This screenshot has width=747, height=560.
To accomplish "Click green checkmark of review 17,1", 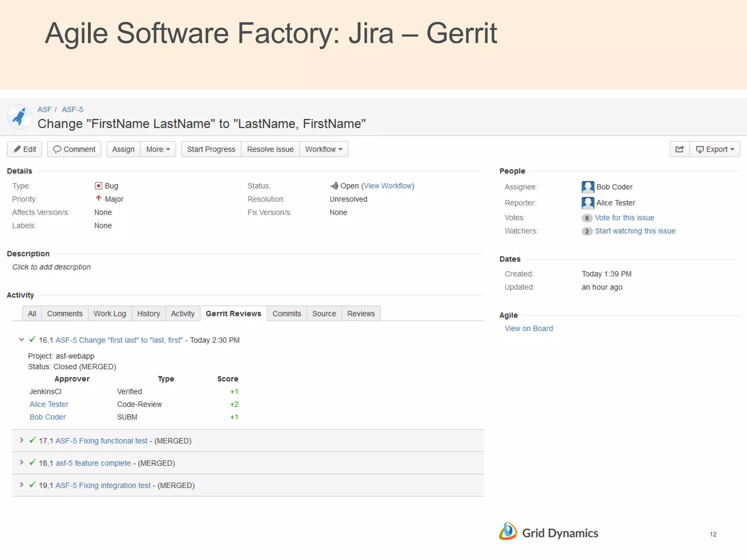I will [x=32, y=440].
